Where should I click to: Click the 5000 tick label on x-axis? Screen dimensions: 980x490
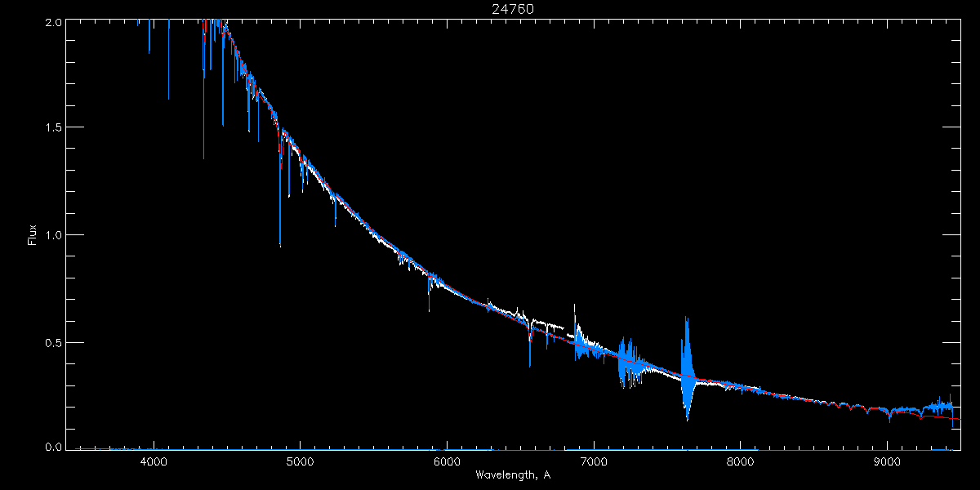click(x=300, y=461)
